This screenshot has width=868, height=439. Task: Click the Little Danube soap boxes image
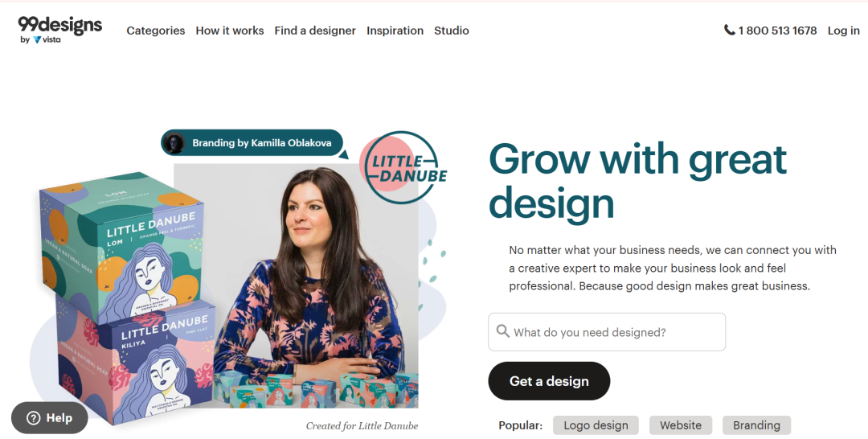(x=125, y=299)
